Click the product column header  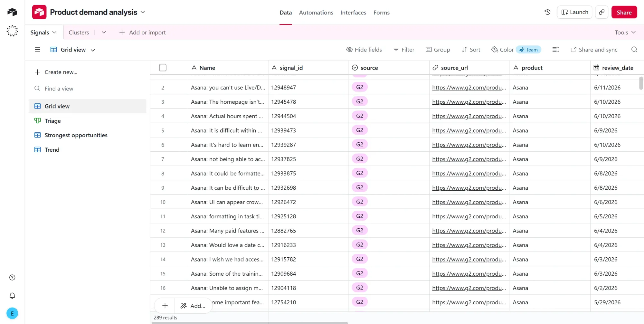click(x=550, y=68)
